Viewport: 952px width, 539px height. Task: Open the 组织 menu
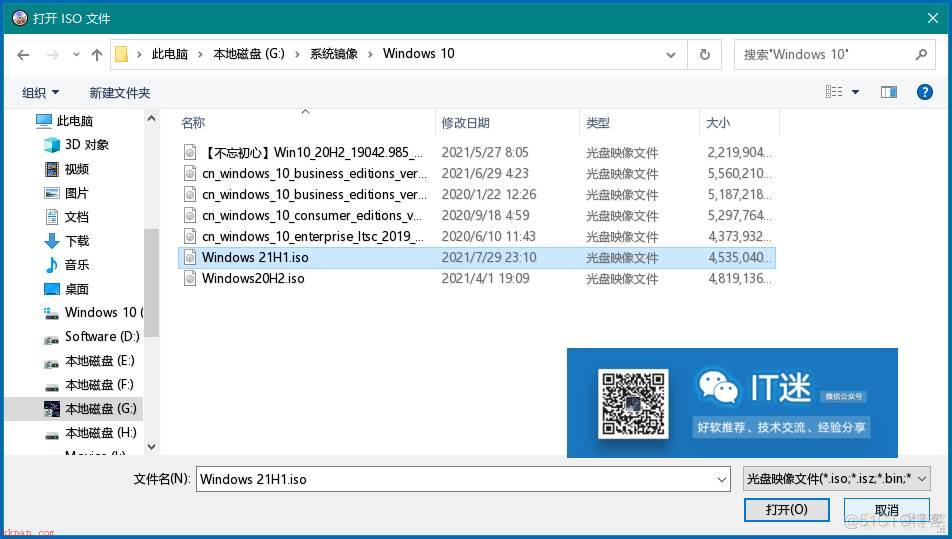tap(40, 92)
